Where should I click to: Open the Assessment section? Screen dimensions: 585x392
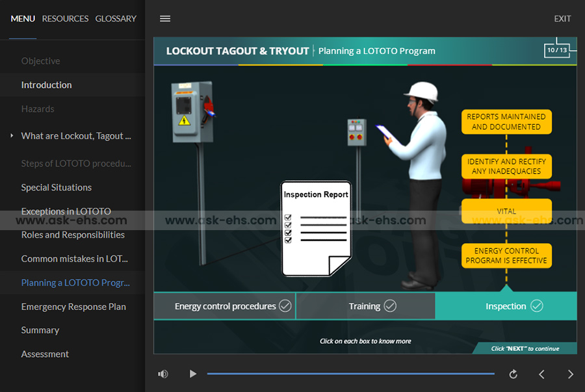(x=45, y=354)
